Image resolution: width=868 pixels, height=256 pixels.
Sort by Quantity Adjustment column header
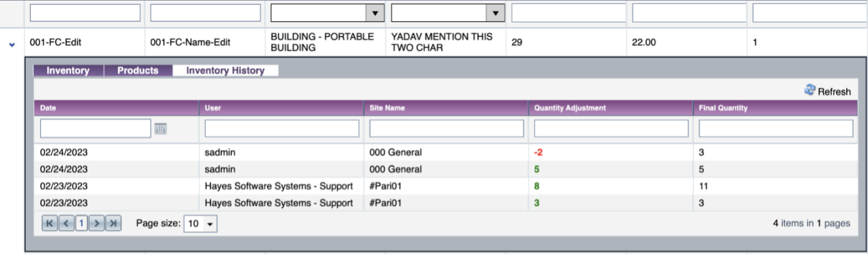click(x=570, y=108)
